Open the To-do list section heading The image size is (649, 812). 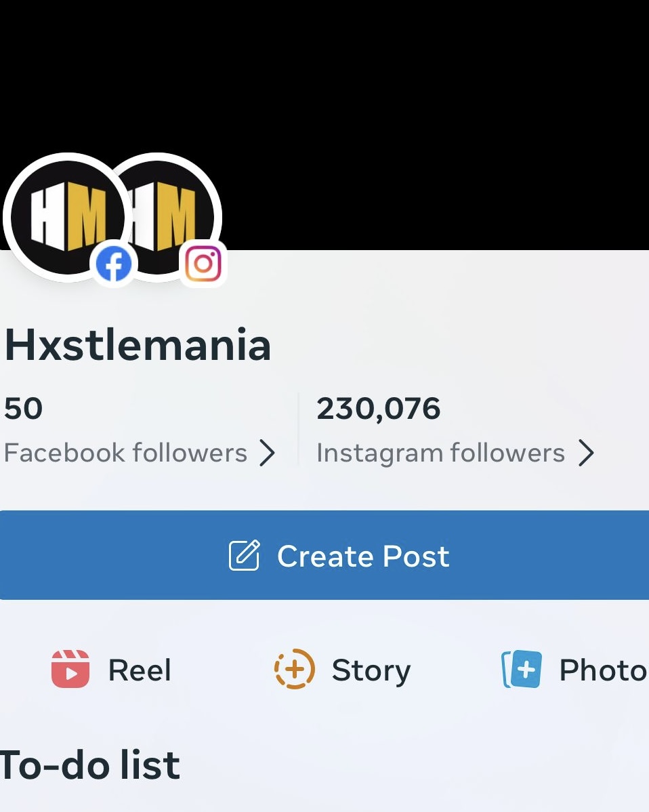tap(89, 765)
